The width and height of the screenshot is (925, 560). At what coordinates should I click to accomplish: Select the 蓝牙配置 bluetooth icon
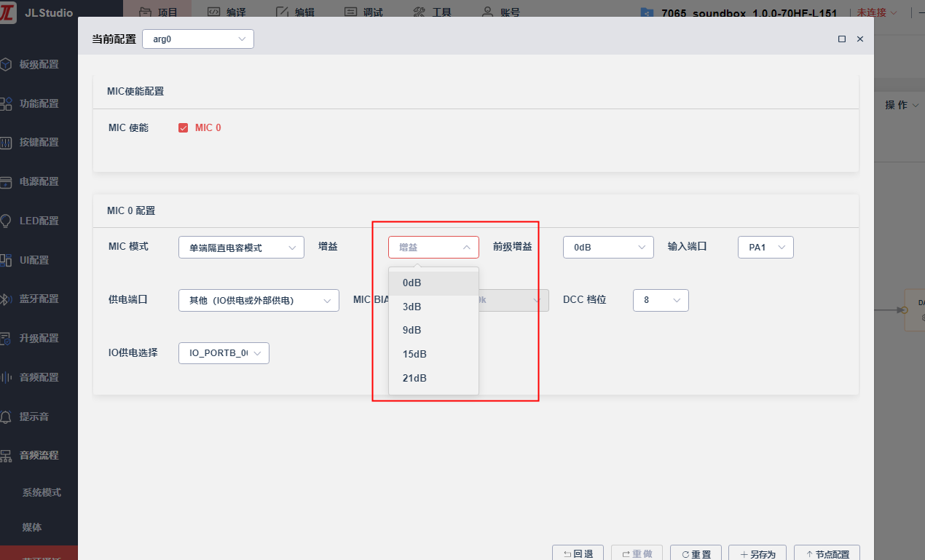click(x=6, y=299)
